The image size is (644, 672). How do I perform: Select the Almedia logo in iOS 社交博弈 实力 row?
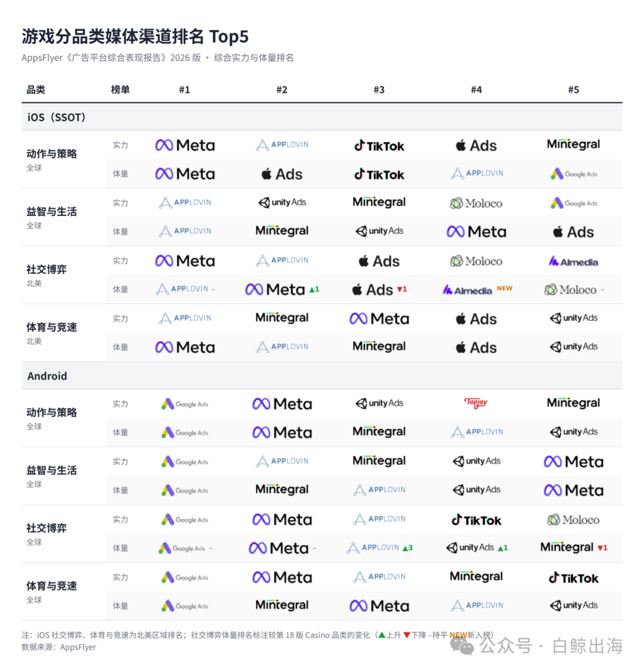click(x=574, y=261)
